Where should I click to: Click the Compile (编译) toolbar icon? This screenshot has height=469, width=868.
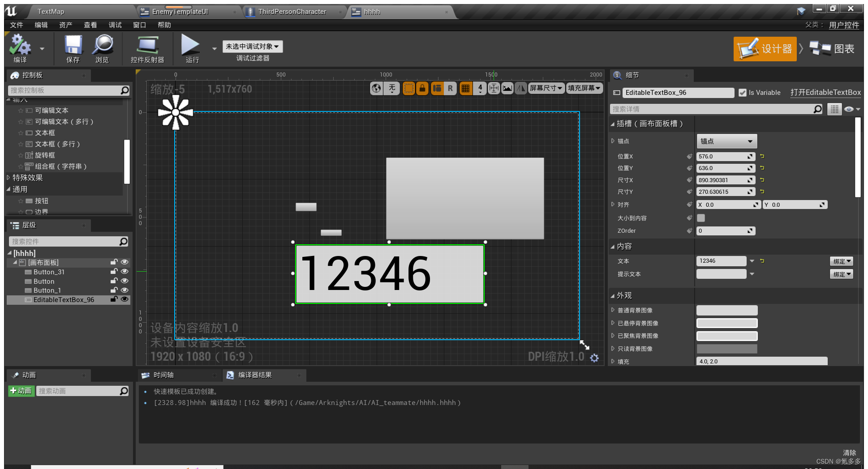point(20,45)
